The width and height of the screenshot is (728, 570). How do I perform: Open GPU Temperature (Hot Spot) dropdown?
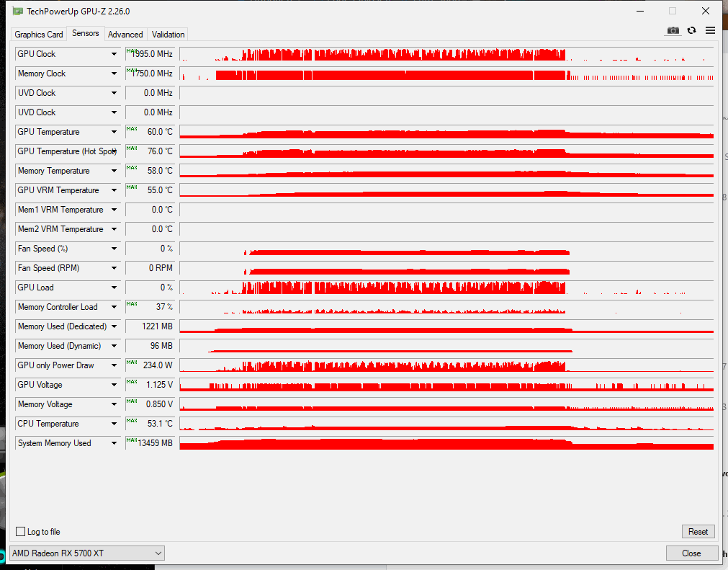(114, 151)
